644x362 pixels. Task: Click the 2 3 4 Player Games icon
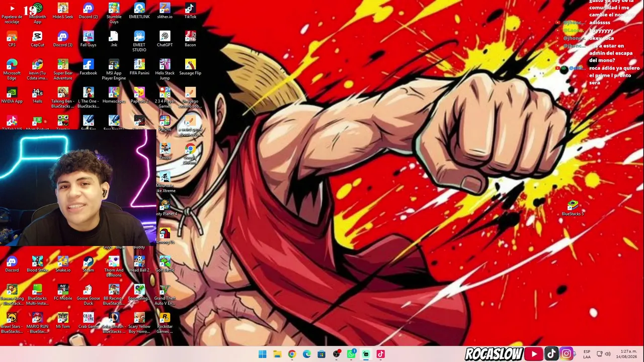(x=165, y=98)
